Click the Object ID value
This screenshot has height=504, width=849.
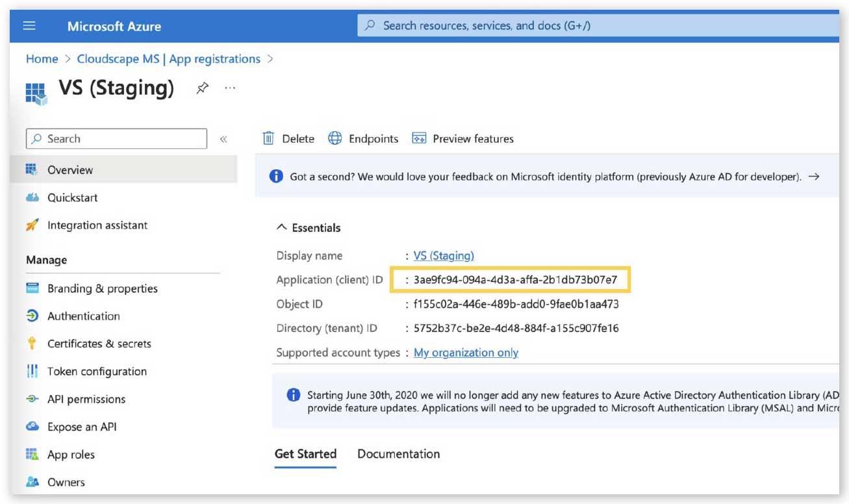pyautogui.click(x=516, y=304)
